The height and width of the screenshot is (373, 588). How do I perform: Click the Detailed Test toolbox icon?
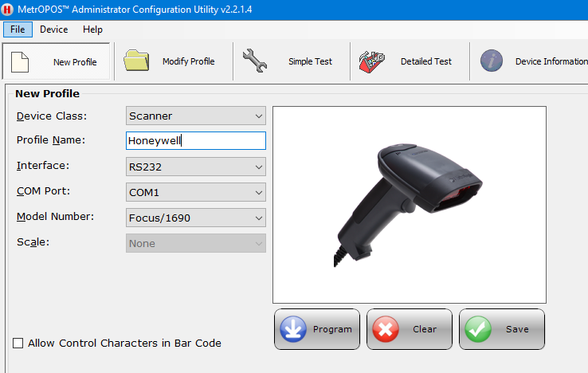click(371, 61)
